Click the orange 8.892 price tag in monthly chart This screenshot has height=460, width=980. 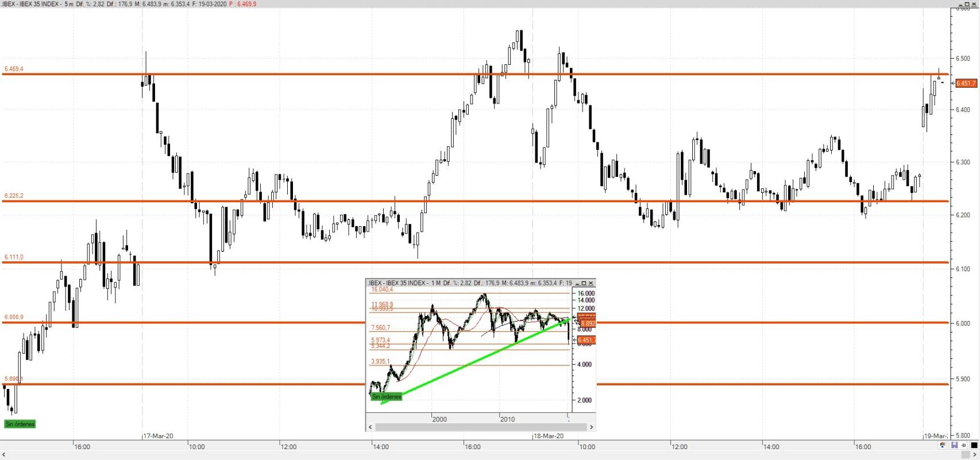(x=588, y=323)
